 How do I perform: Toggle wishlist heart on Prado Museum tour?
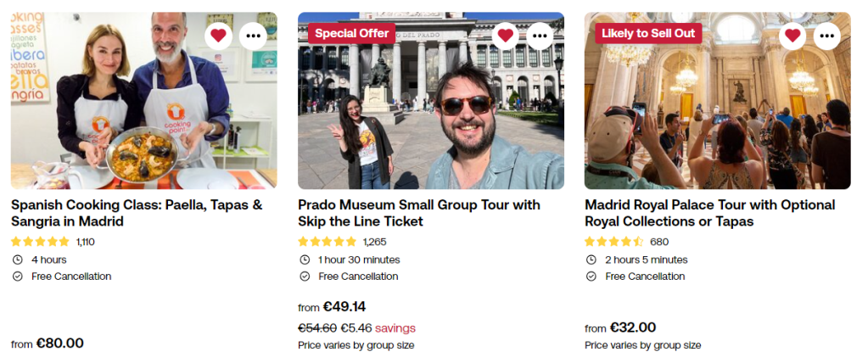(506, 36)
